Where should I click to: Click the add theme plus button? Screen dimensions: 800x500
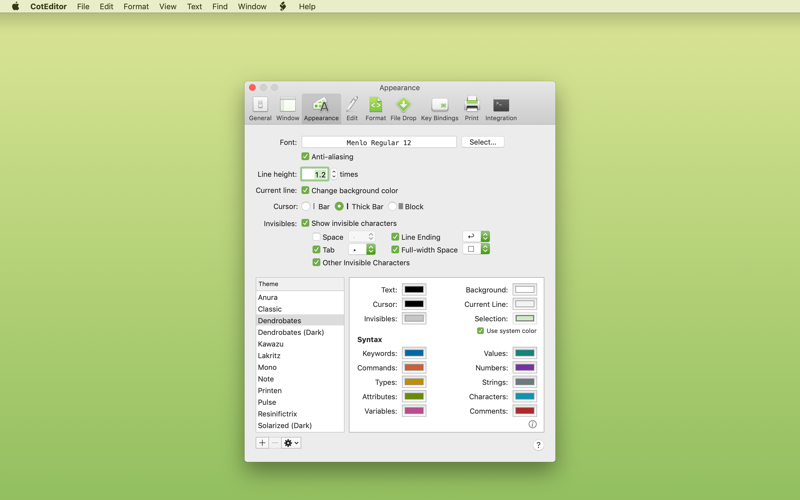(x=262, y=443)
